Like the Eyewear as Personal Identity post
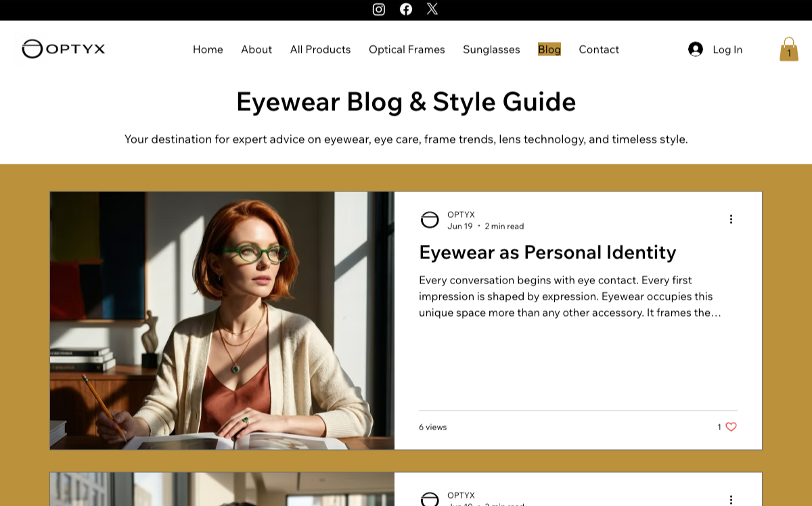The image size is (812, 506). (731, 427)
